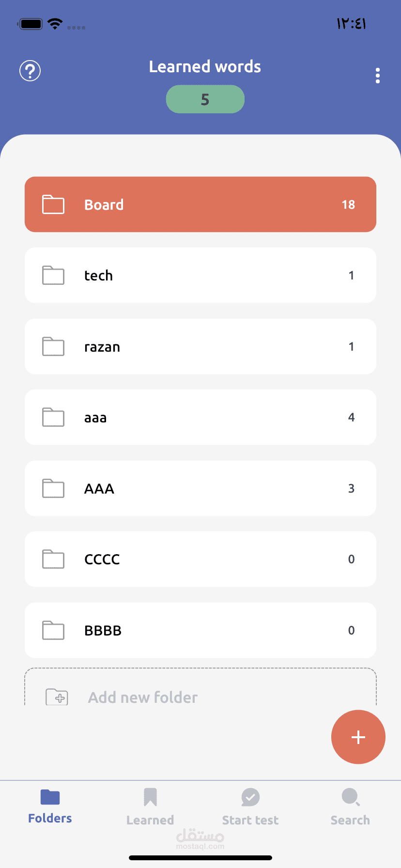Click the Wi-Fi status icon
This screenshot has width=401, height=868.
[55, 24]
